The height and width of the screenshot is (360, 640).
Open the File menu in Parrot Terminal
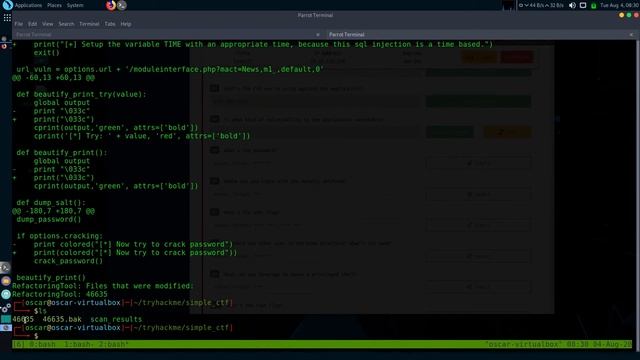click(19, 24)
